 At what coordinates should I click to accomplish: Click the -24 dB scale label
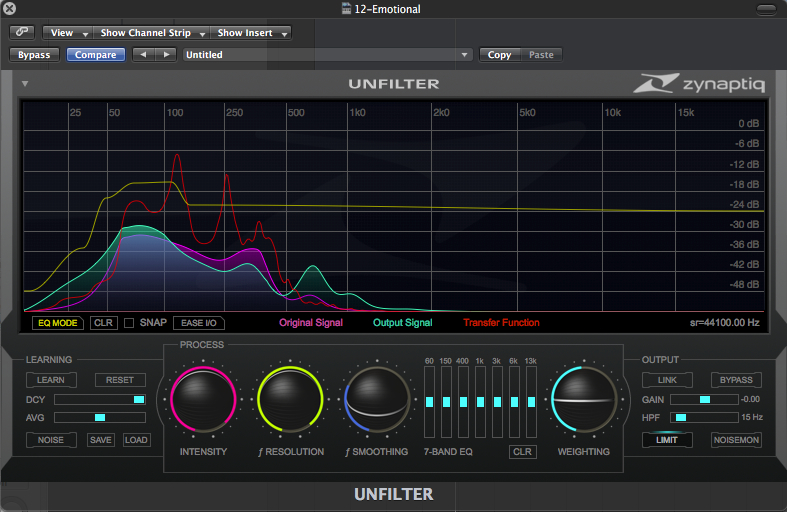tap(744, 204)
